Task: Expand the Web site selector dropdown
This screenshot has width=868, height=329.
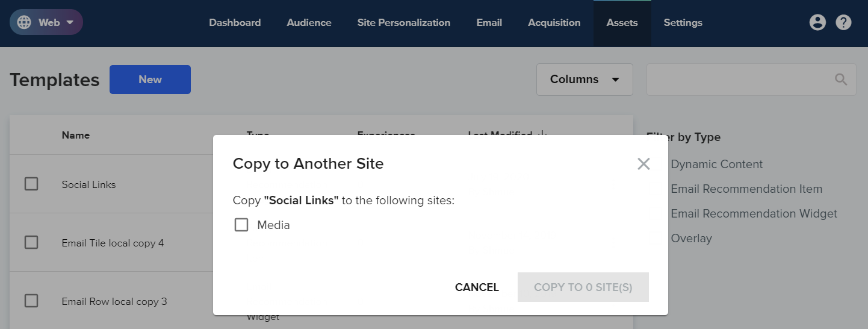Action: [x=46, y=22]
